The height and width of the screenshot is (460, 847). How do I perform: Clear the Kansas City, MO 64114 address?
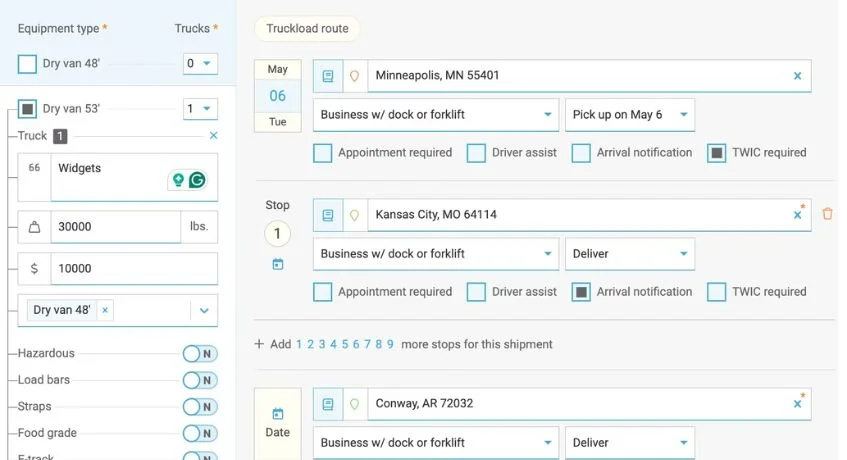click(797, 215)
